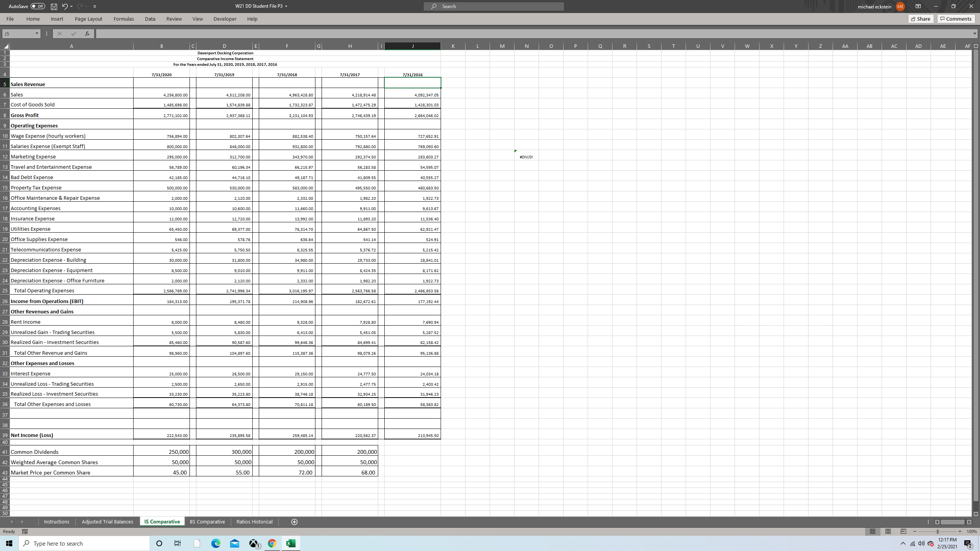Screen dimensions: 980x551
Task: Click the Share button
Action: [x=921, y=19]
